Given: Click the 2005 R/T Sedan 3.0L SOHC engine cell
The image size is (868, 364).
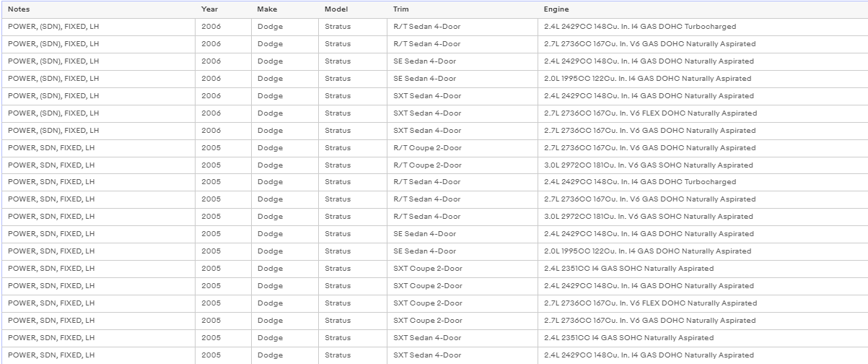Looking at the screenshot, I should tap(702, 217).
